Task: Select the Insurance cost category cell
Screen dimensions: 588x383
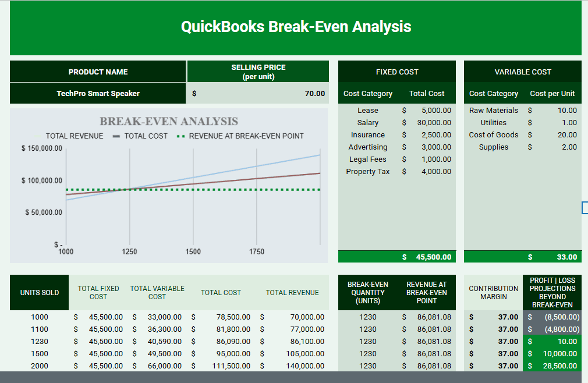Action: [368, 135]
